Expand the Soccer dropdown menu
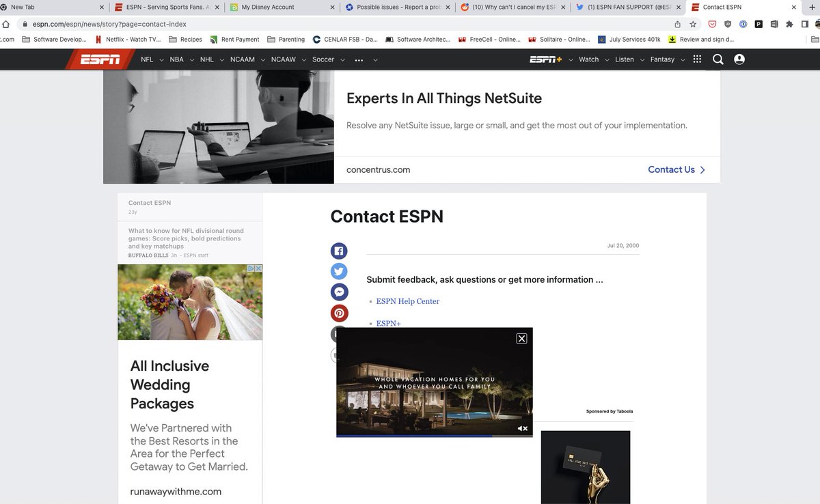 click(343, 60)
